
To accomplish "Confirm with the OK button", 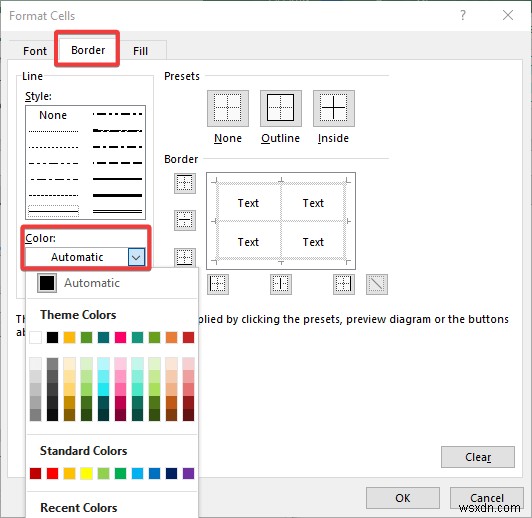I will pyautogui.click(x=403, y=498).
